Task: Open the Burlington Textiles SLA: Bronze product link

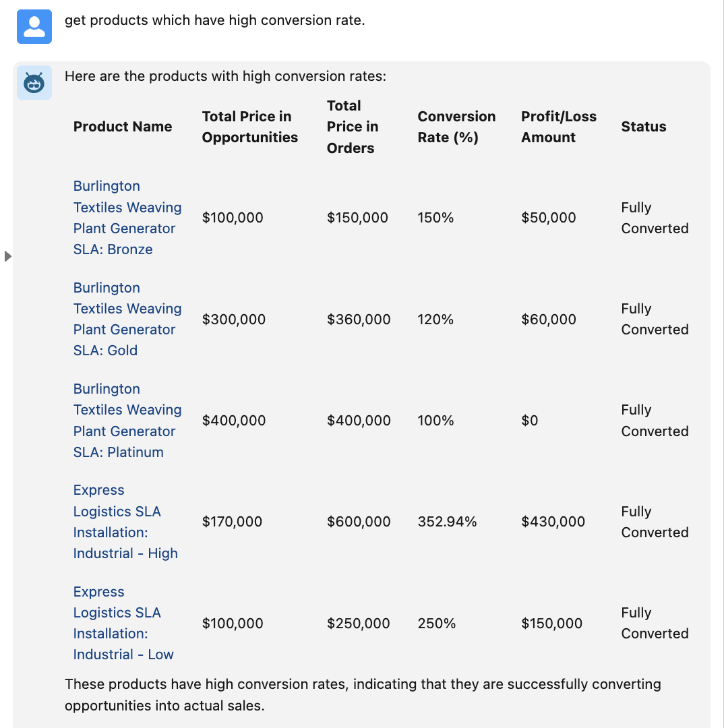Action: [127, 218]
